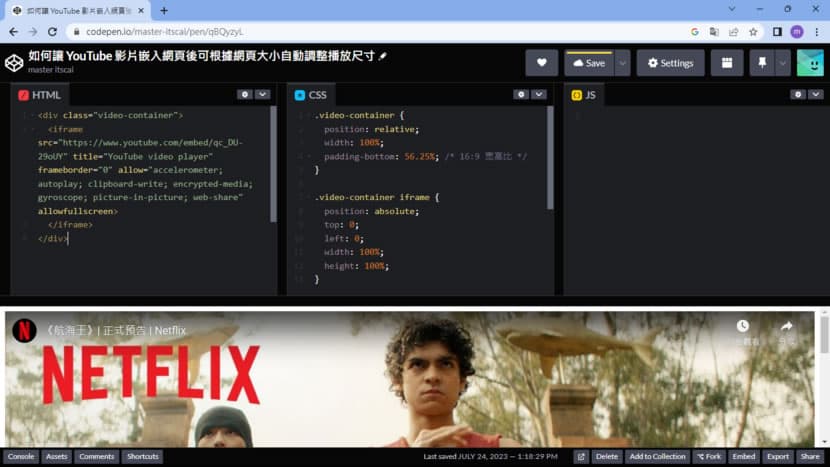Click the padding-bottom 56.25% value
Screen dimensions: 830x467
tap(419, 156)
